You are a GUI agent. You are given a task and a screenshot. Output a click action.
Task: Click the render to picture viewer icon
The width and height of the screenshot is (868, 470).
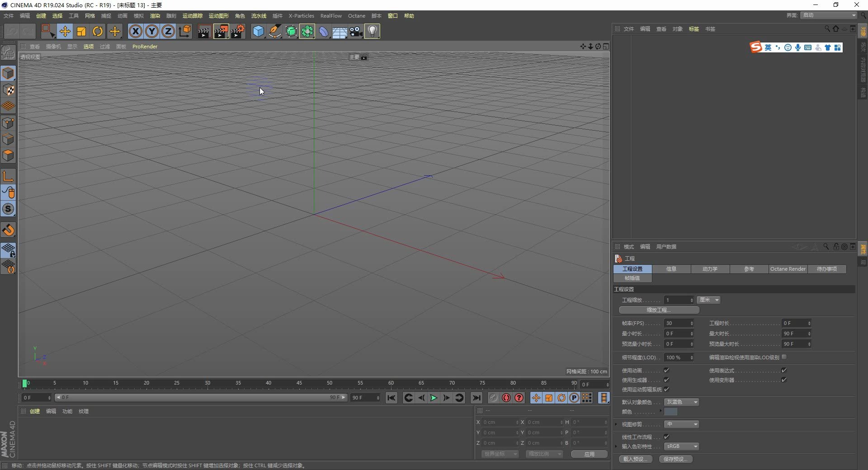[221, 31]
